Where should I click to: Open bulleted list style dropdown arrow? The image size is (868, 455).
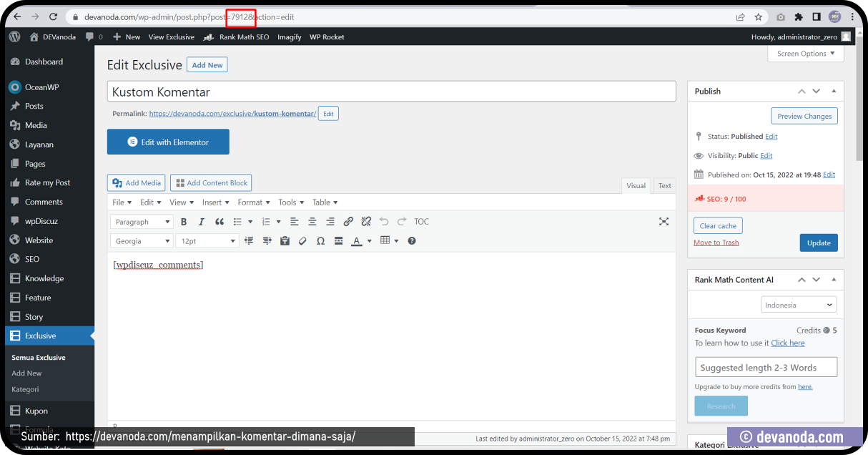click(250, 222)
